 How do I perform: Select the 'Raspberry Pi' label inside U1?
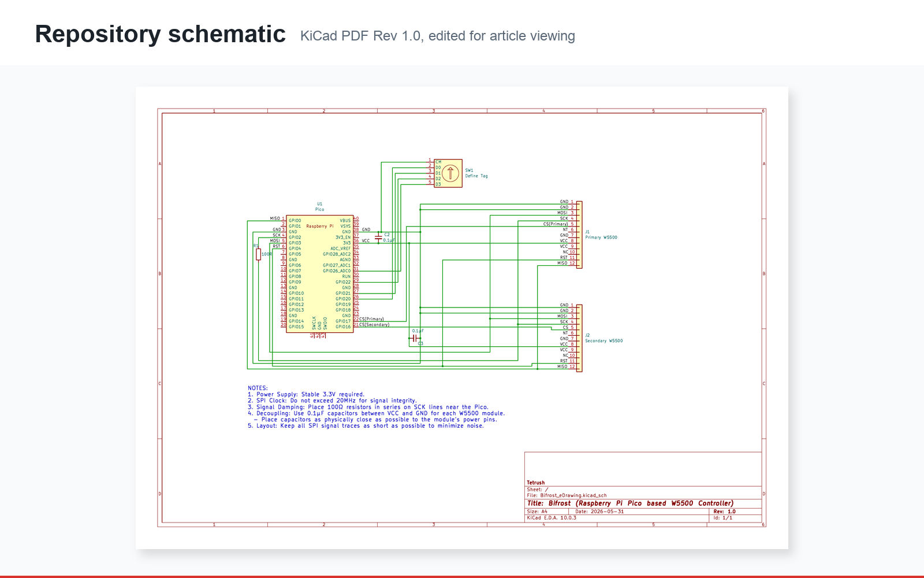pos(320,227)
